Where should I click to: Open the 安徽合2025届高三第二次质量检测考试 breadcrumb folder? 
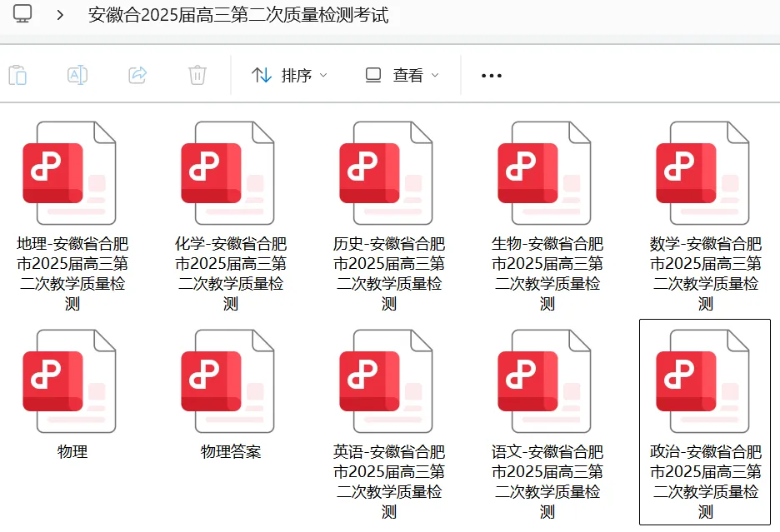[238, 15]
